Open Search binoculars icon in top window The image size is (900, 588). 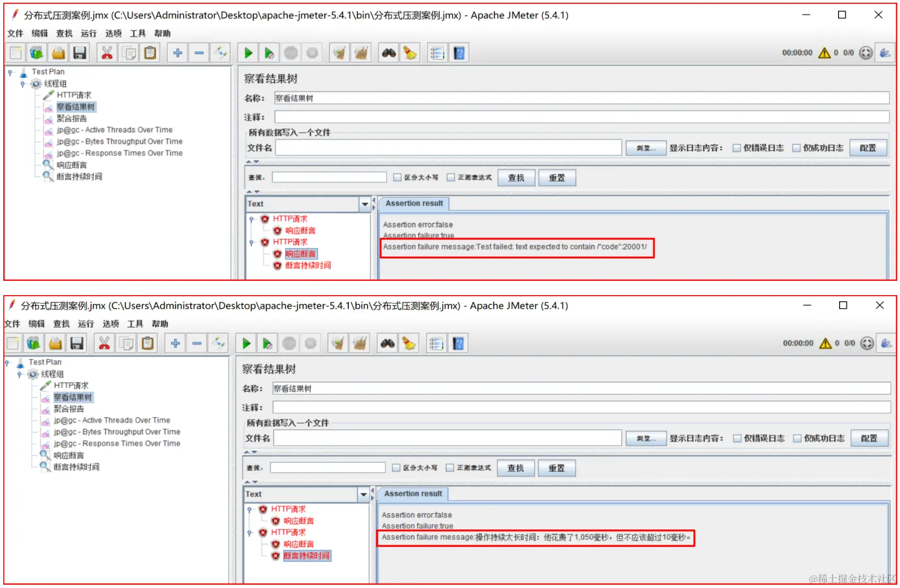(389, 53)
